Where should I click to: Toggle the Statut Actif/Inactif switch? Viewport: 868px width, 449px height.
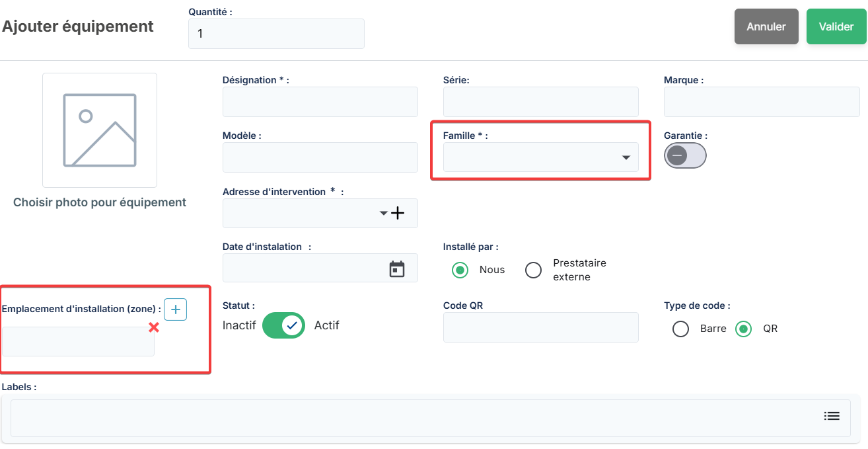tap(284, 325)
